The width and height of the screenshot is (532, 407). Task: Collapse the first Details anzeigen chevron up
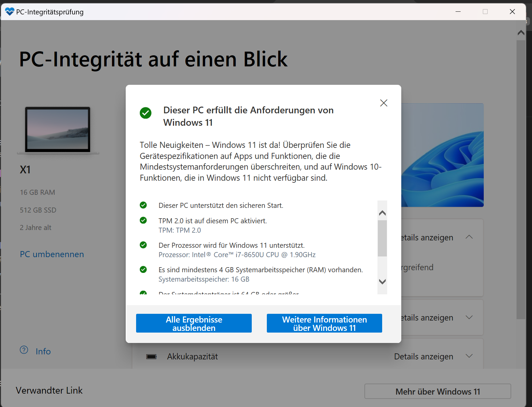(x=469, y=237)
